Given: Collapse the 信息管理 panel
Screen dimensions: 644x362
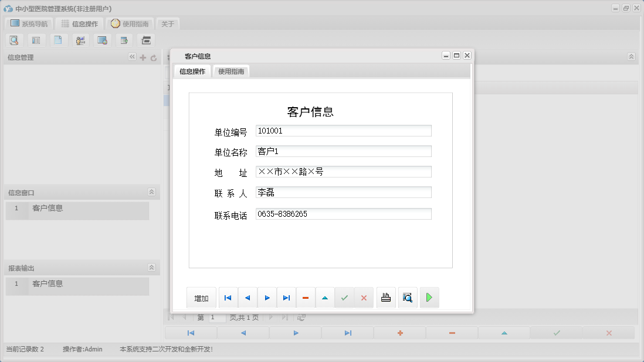Looking at the screenshot, I should (132, 57).
